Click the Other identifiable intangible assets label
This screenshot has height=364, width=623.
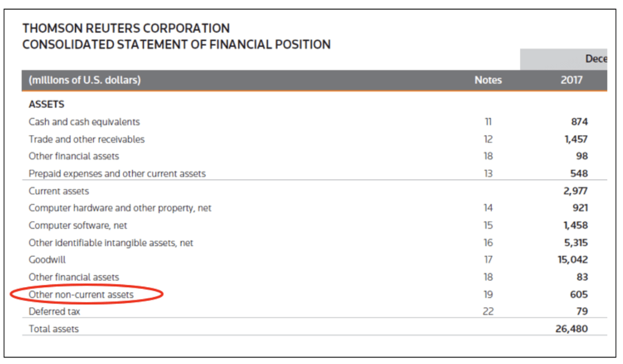pos(111,243)
